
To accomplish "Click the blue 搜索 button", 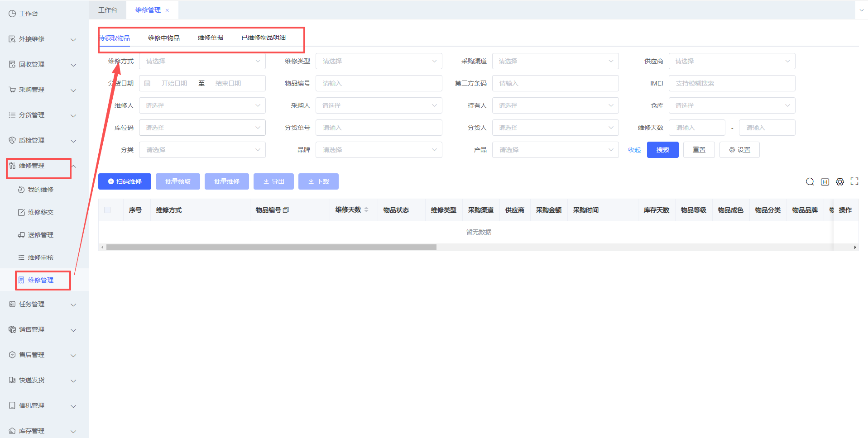I will point(662,150).
